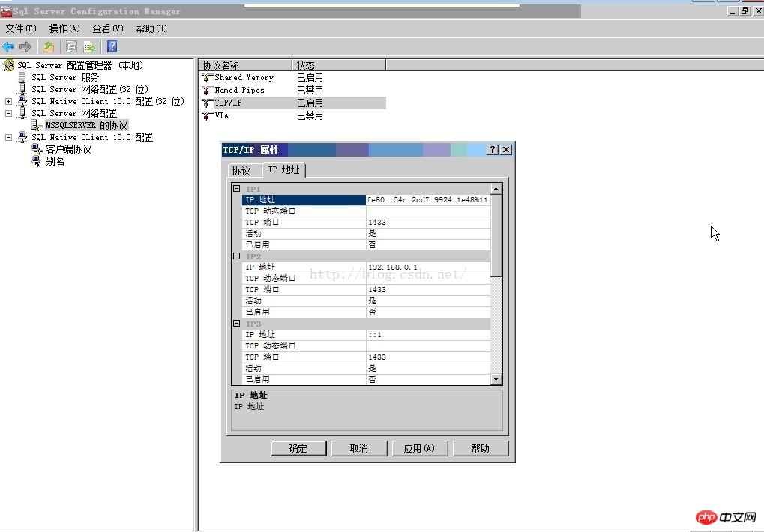Click TCP/IP status 已启用 cell
The height and width of the screenshot is (532, 764).
pos(310,103)
